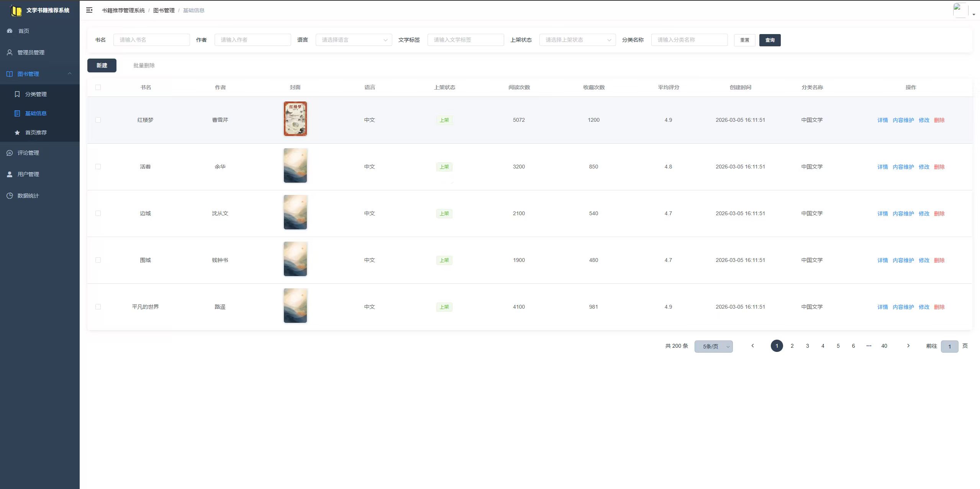Click 删除 for 围城

(x=939, y=260)
